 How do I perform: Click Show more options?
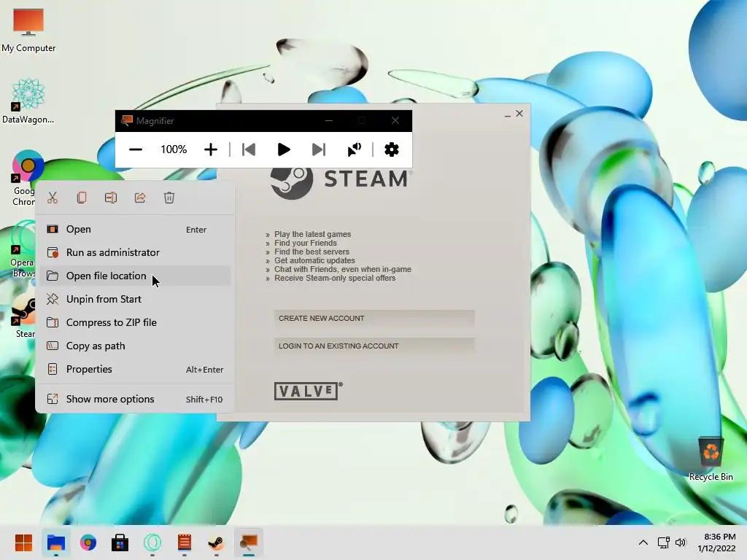(135, 399)
